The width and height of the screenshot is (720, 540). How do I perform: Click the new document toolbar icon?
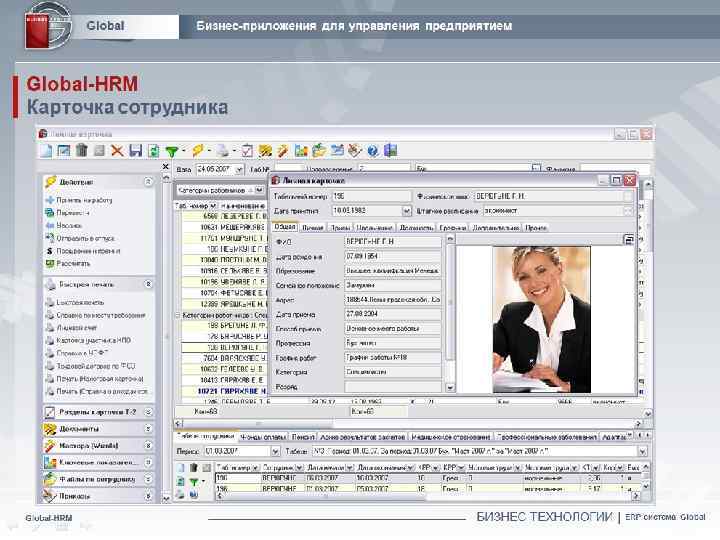tap(46, 151)
